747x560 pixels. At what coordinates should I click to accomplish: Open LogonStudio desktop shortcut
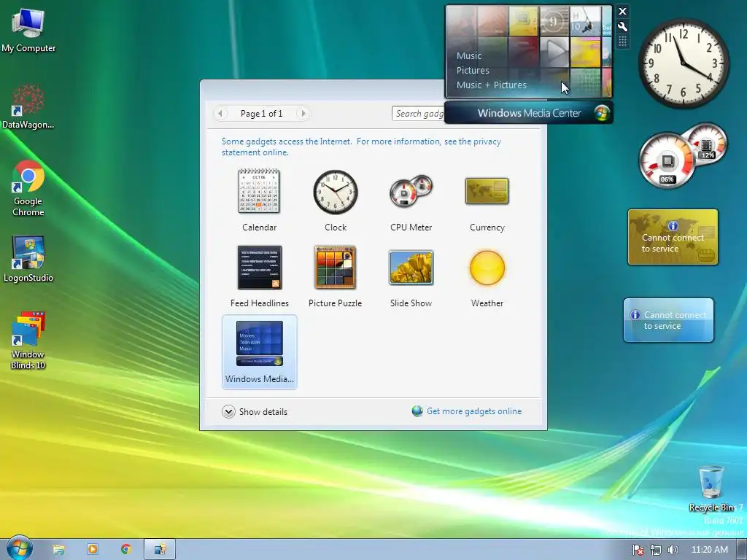coord(28,259)
